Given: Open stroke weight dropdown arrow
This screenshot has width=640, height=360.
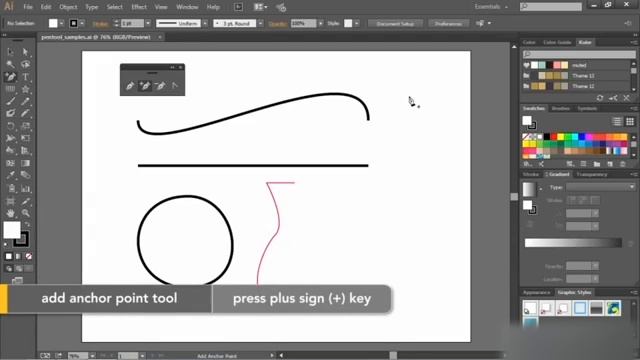Looking at the screenshot, I should (x=148, y=24).
